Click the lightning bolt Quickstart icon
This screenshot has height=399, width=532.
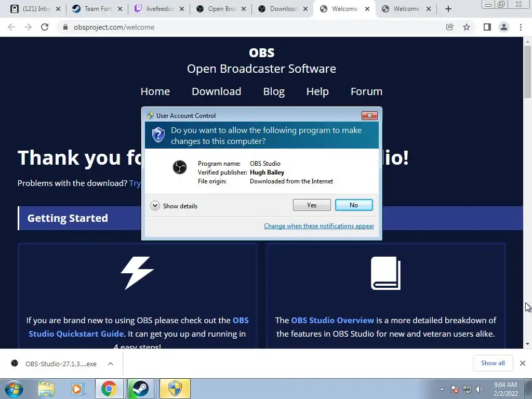coord(137,273)
